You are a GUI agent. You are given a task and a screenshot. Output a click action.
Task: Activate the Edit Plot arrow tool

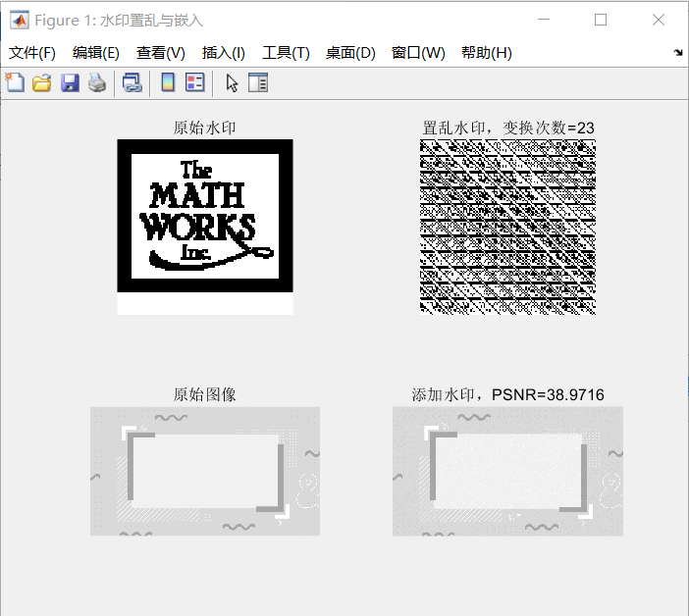pyautogui.click(x=232, y=82)
